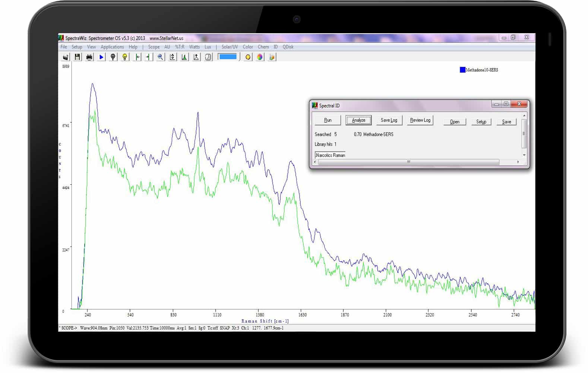The width and height of the screenshot is (588, 373).
Task: Click the blue color bar in toolbar
Action: [x=228, y=57]
